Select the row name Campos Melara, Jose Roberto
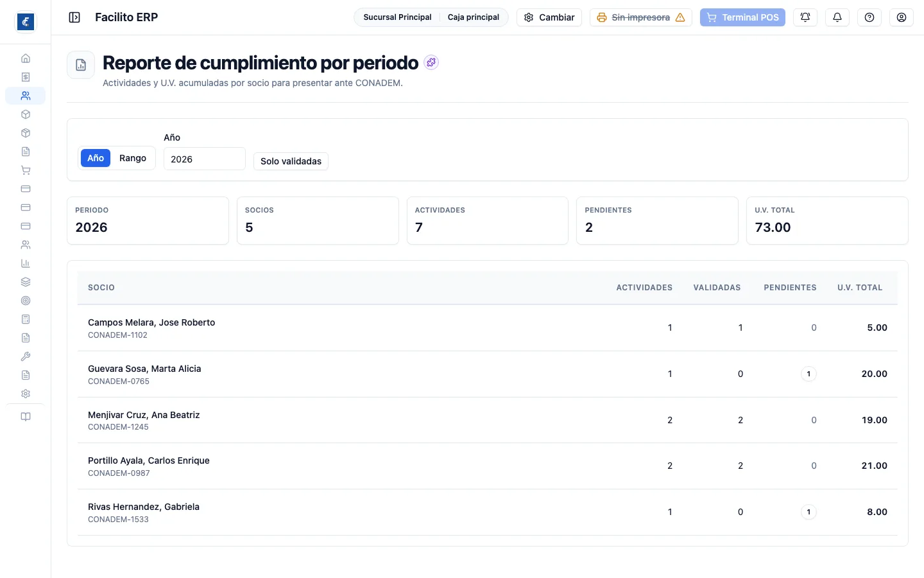Image resolution: width=924 pixels, height=578 pixels. point(151,322)
